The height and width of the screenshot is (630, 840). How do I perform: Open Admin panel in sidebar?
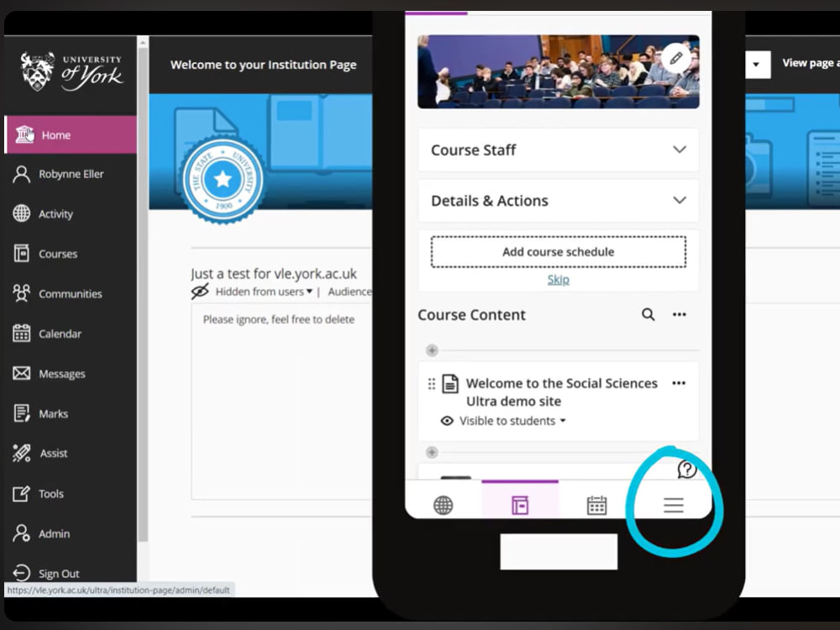(71, 533)
